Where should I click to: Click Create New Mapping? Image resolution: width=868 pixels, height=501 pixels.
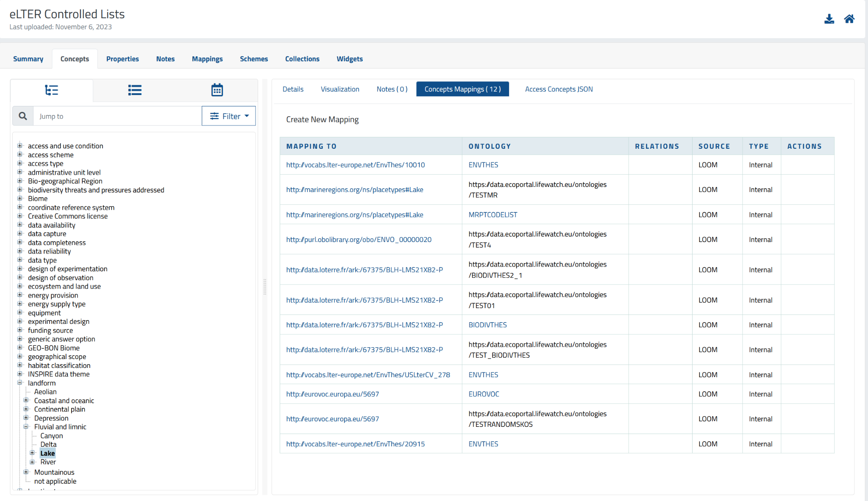(322, 119)
